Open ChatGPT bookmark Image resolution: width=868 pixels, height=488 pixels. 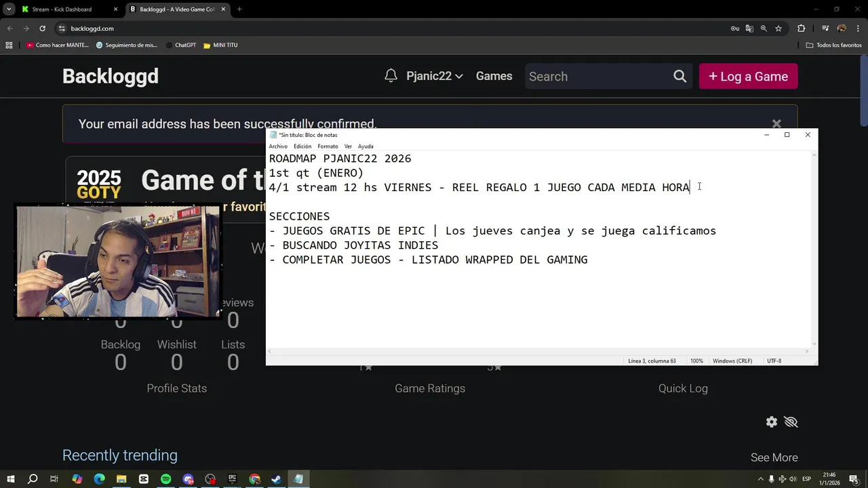pyautogui.click(x=180, y=45)
